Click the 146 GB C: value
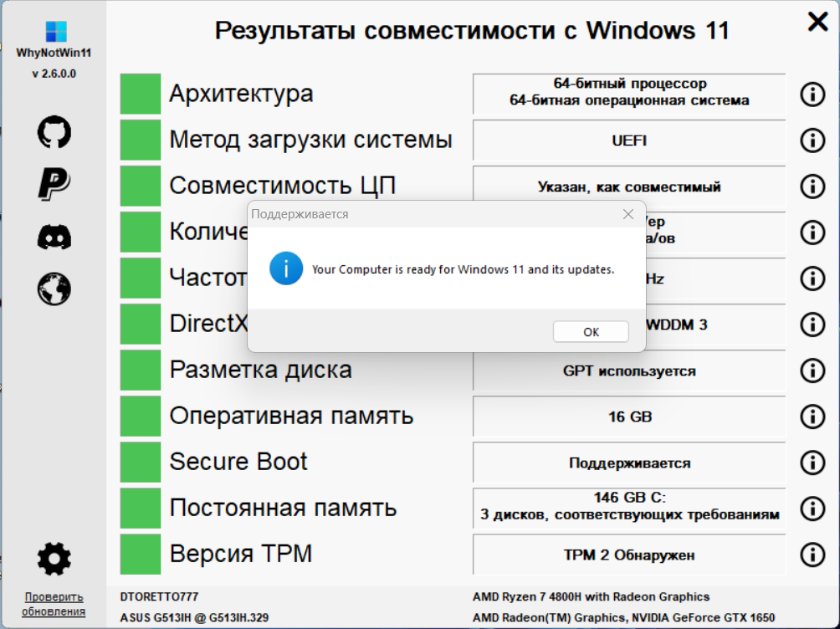 pyautogui.click(x=629, y=498)
